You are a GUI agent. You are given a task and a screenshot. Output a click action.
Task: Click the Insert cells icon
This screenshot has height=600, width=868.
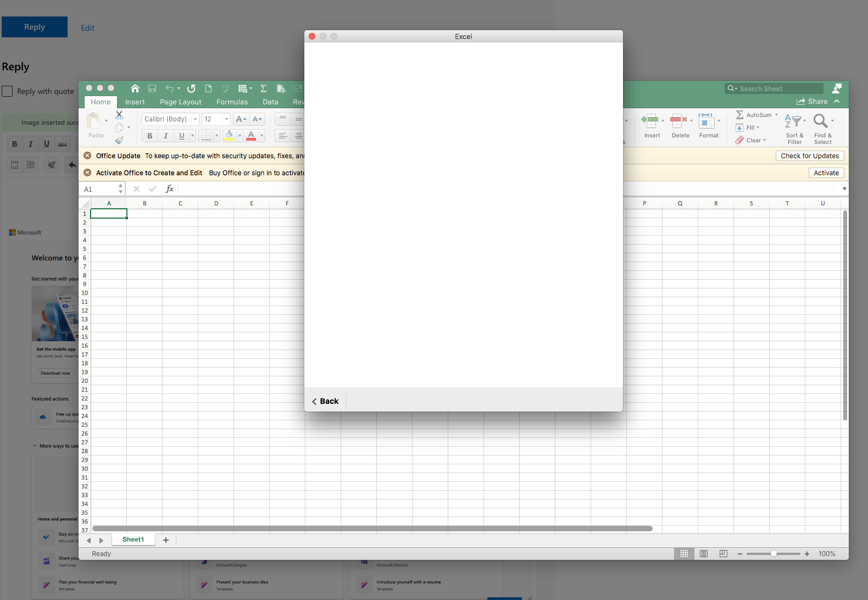(650, 120)
